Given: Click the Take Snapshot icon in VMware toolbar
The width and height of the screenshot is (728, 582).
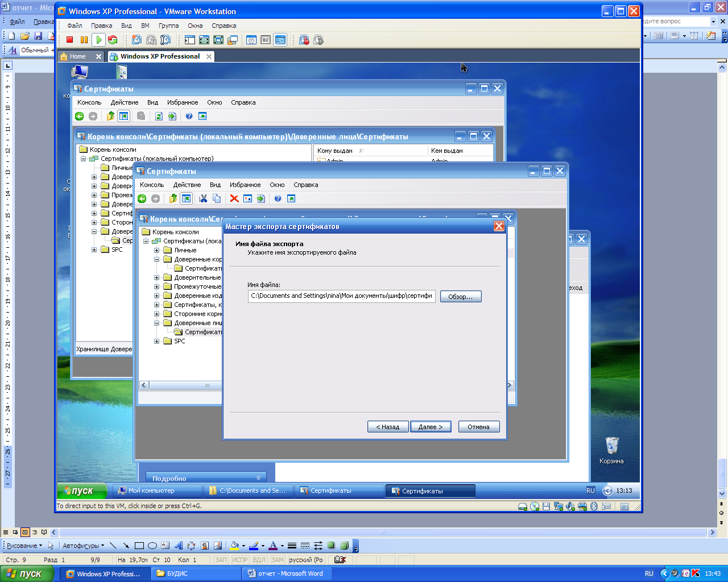Looking at the screenshot, I should pyautogui.click(x=136, y=40).
